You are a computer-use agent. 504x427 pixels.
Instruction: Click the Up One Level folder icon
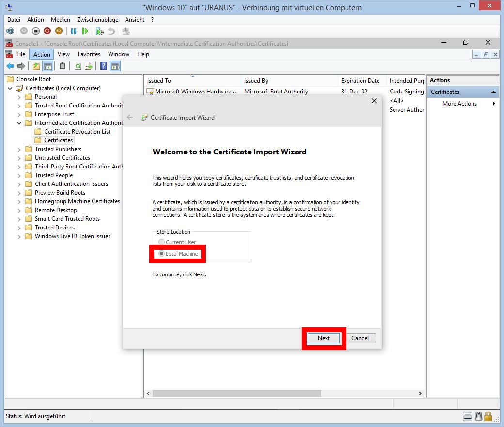[x=36, y=66]
